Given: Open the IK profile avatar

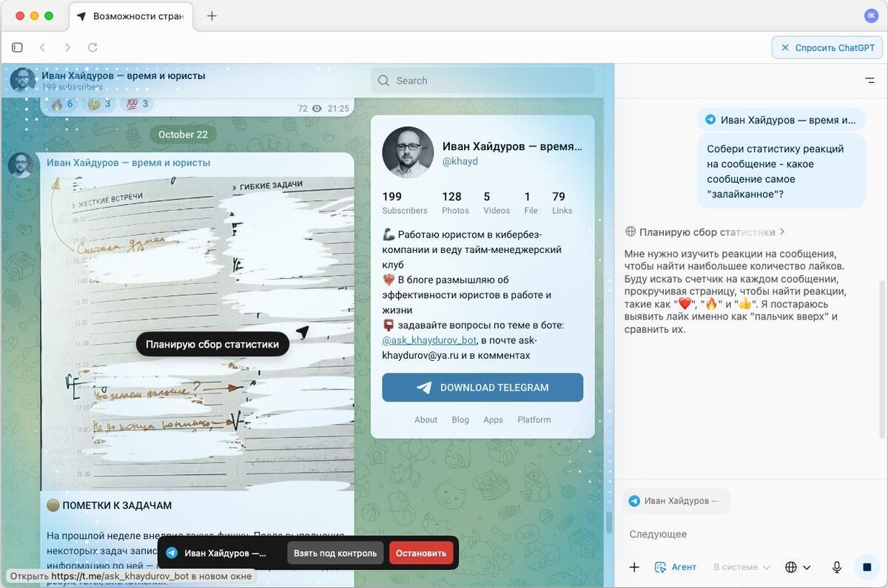Looking at the screenshot, I should (870, 16).
